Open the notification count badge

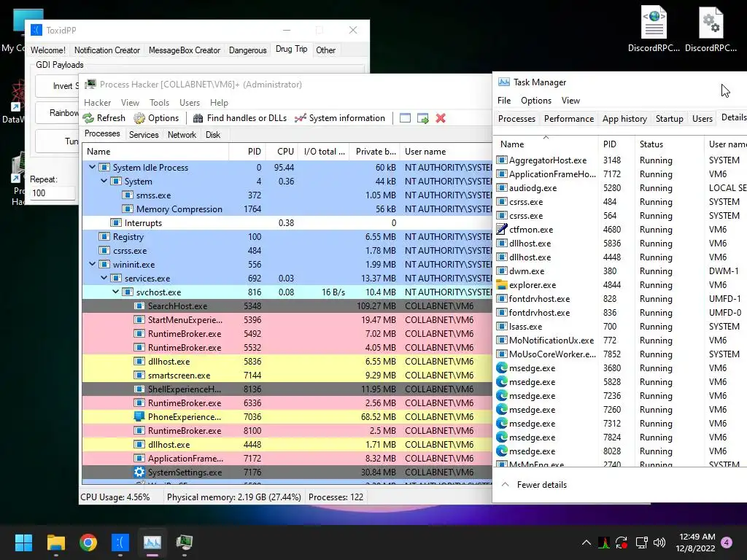coord(727,542)
